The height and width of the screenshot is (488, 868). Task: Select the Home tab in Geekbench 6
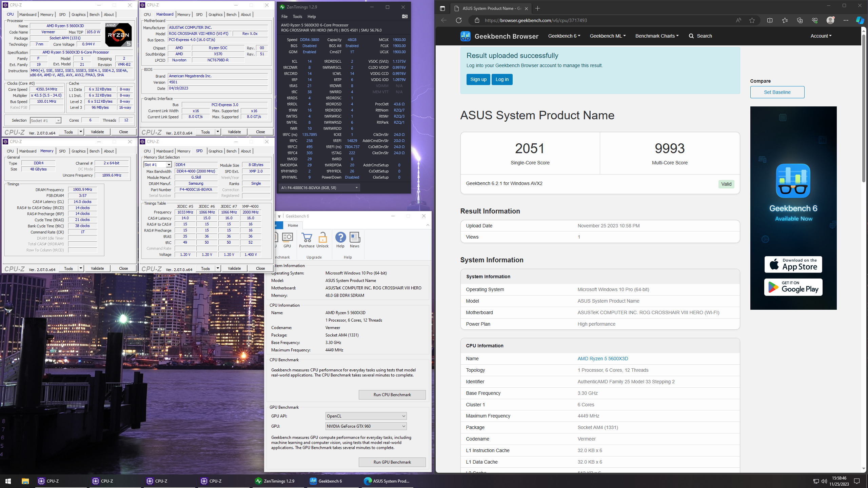[293, 225]
